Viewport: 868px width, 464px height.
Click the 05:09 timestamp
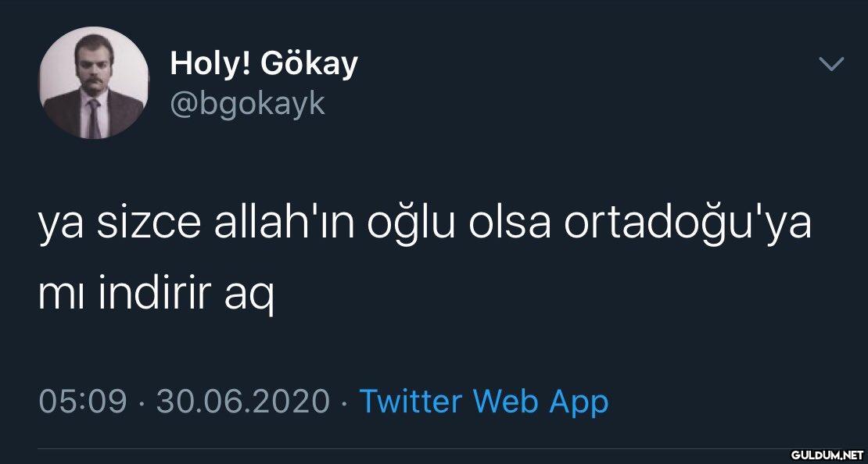point(82,402)
